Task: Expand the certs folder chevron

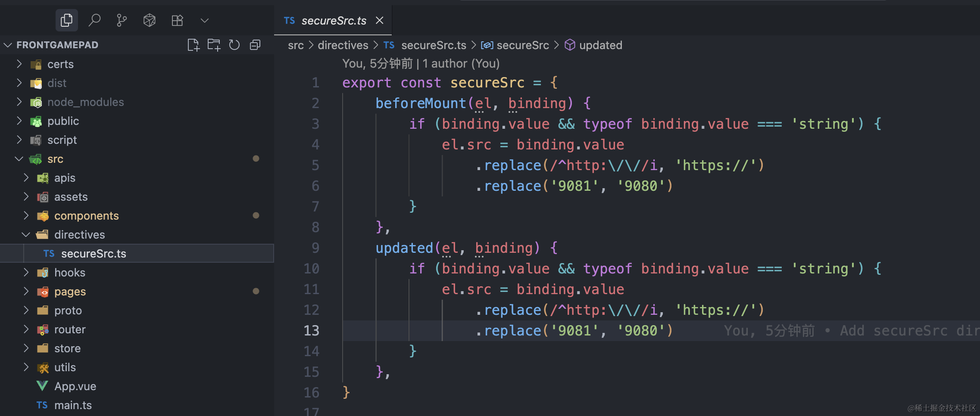Action: (x=19, y=64)
